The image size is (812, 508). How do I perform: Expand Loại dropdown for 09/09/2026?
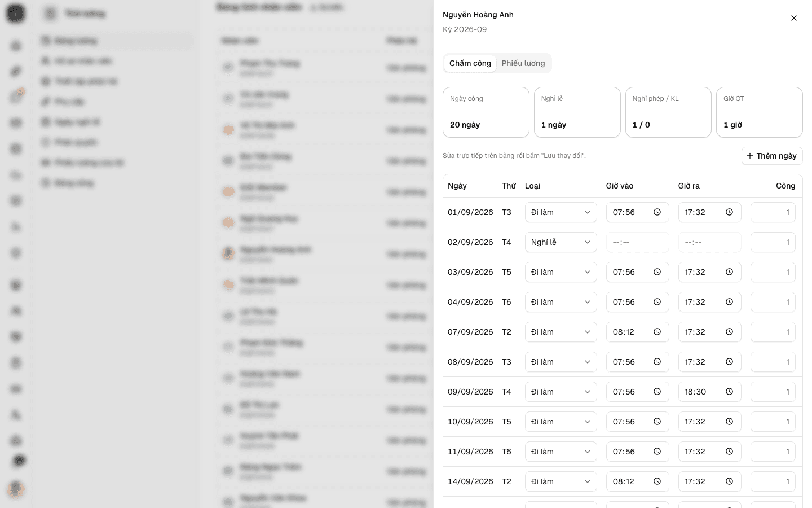click(x=561, y=392)
